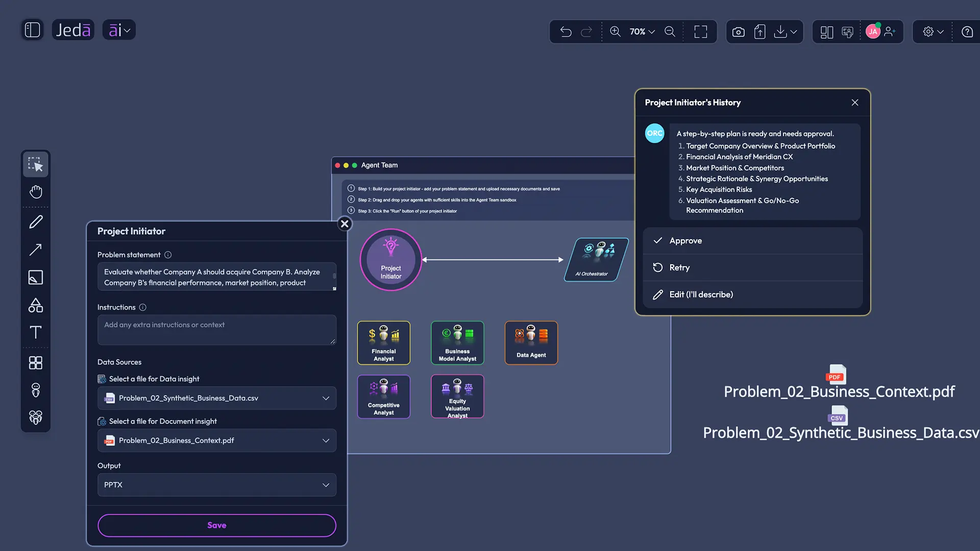Click the Problem statement text field

pos(216,277)
